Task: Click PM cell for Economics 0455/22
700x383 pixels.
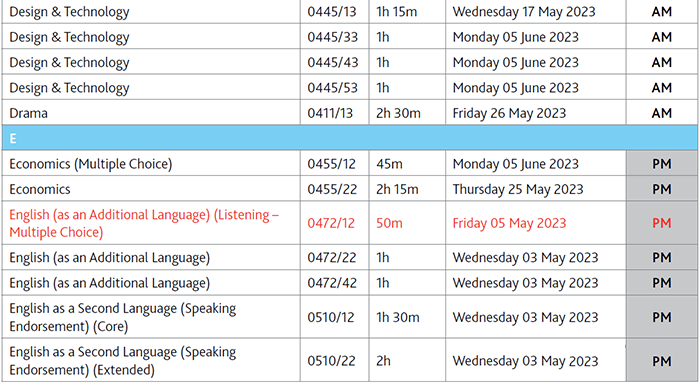Action: coord(662,189)
